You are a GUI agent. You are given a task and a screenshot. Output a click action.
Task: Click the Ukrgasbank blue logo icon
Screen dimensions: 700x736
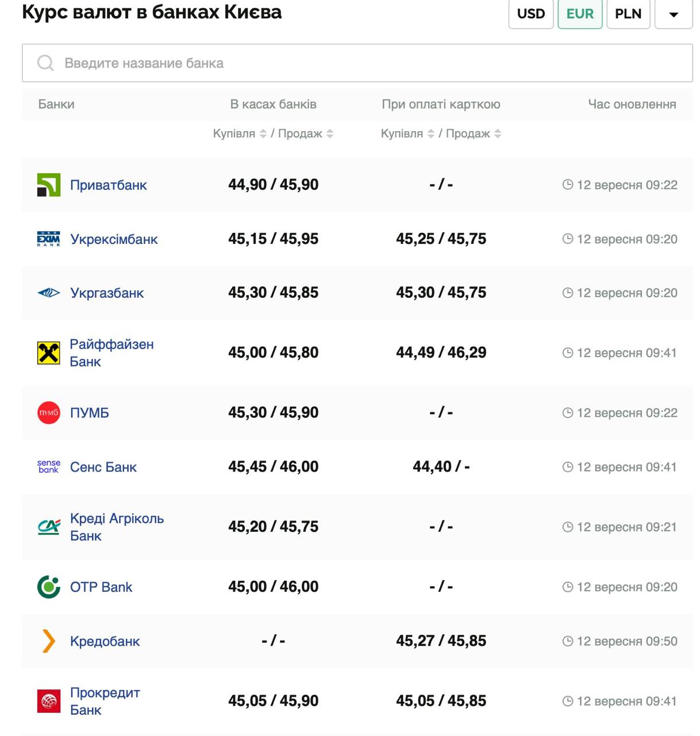pos(49,293)
